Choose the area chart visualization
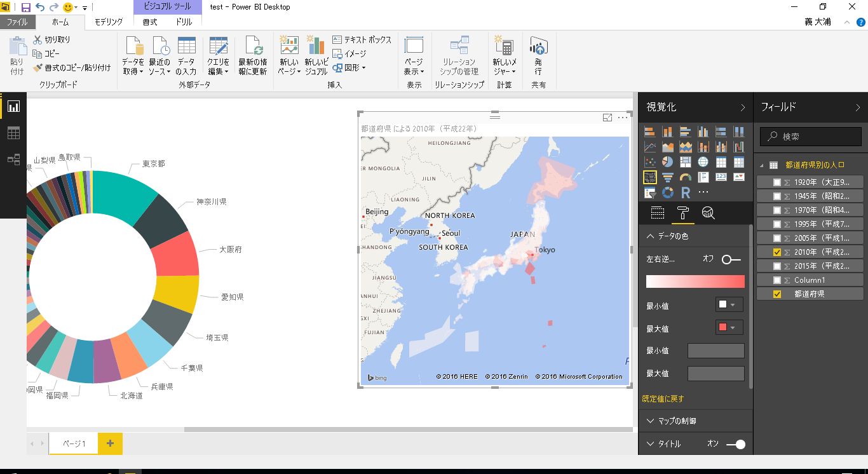This screenshot has height=474, width=868. [x=668, y=147]
